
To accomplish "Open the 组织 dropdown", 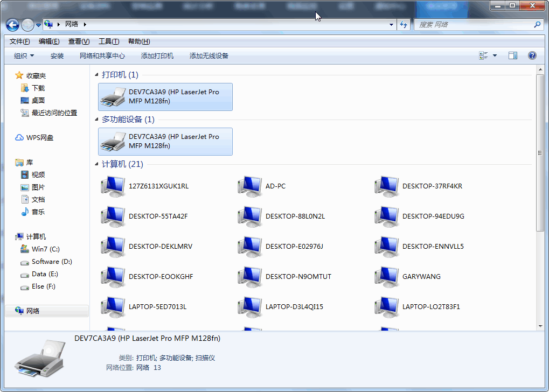I will pos(24,55).
